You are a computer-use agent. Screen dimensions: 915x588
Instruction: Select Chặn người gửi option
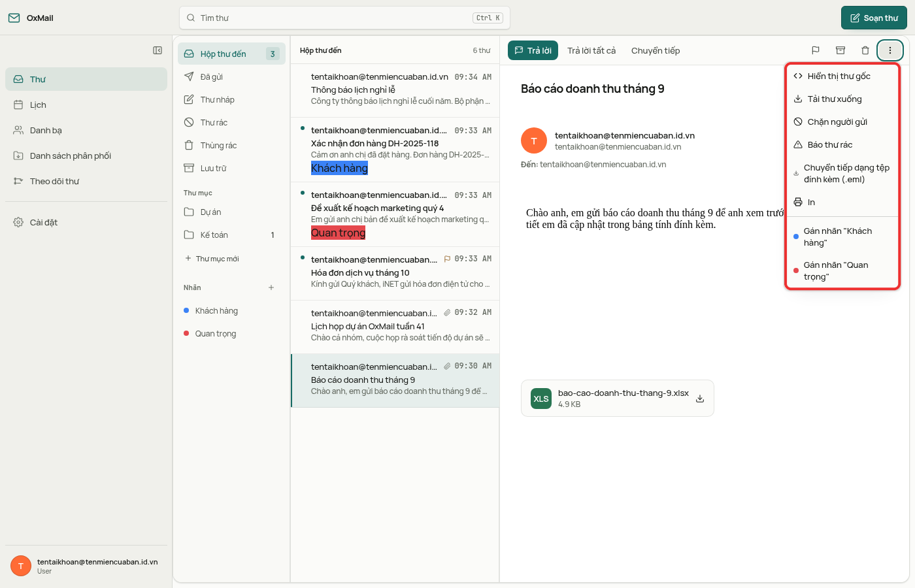point(842,122)
